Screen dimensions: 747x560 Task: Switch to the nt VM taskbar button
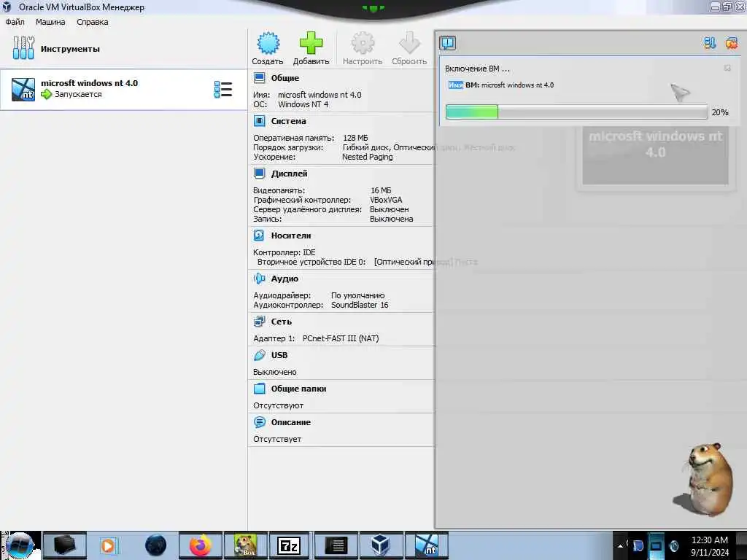(426, 545)
